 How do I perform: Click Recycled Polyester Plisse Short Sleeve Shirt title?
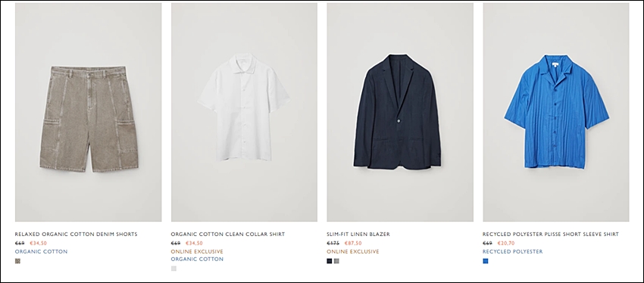551,234
